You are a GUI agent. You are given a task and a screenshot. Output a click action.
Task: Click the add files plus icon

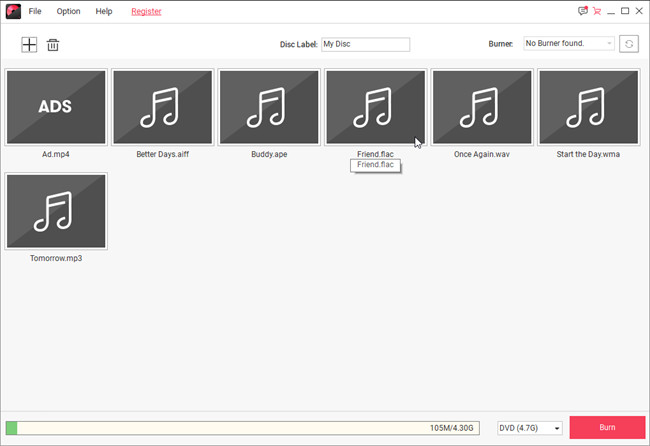click(x=29, y=45)
